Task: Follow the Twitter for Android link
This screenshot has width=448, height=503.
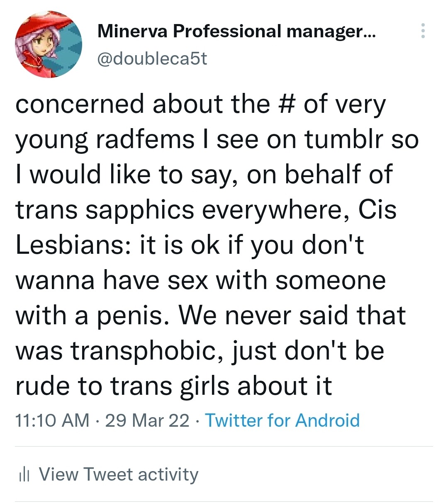Action: point(282,420)
